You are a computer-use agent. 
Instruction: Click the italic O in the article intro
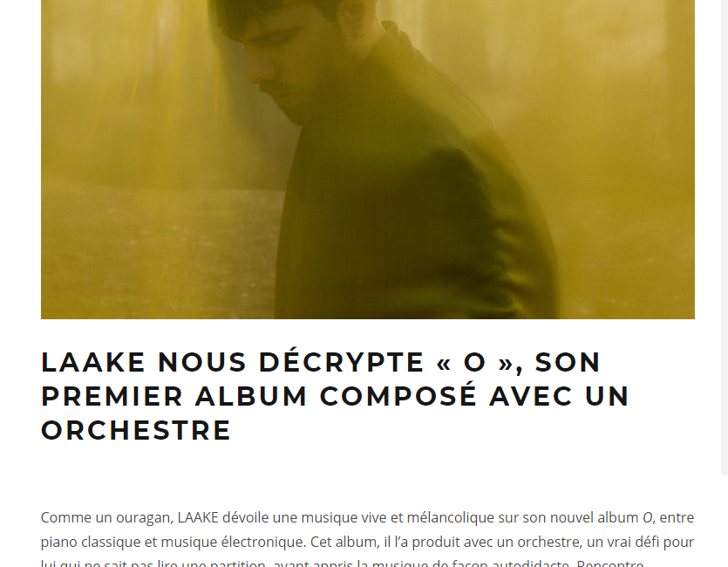(647, 517)
